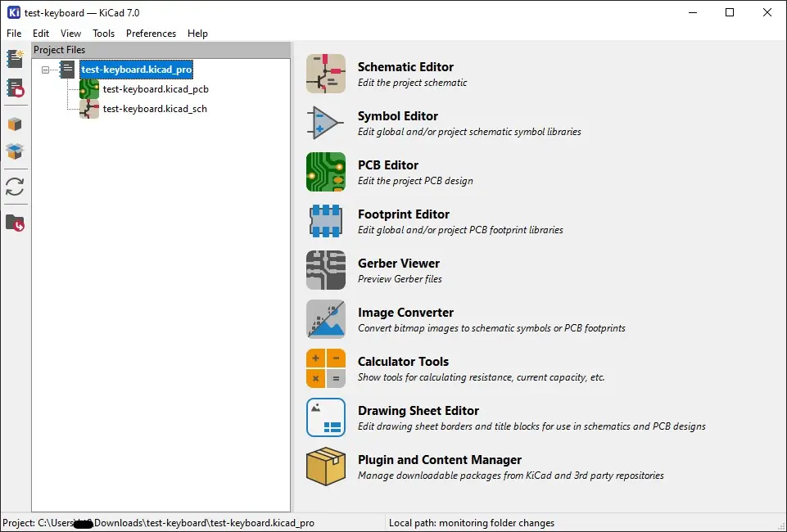Viewport: 787px width, 532px height.
Task: Click the Open Project icon in left toolbar
Action: click(x=15, y=88)
